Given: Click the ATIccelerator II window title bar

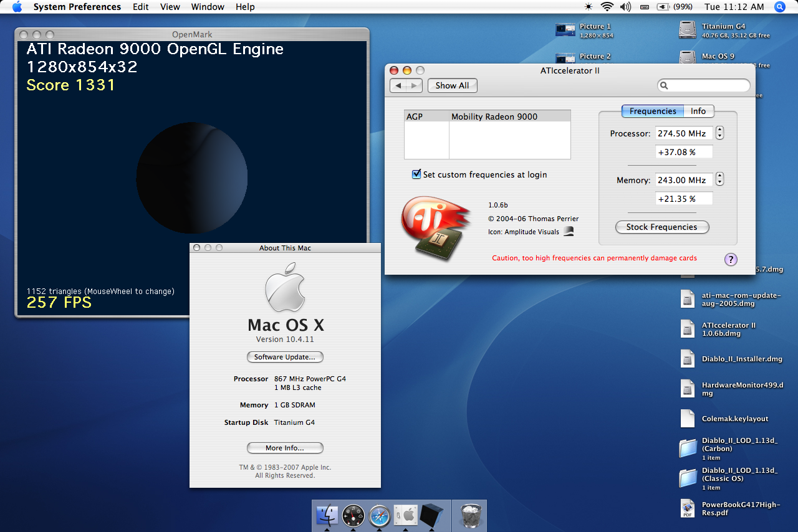Looking at the screenshot, I should coord(570,70).
